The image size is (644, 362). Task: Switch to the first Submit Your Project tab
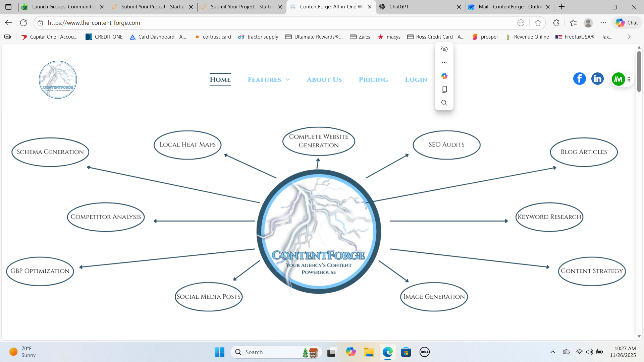(153, 7)
